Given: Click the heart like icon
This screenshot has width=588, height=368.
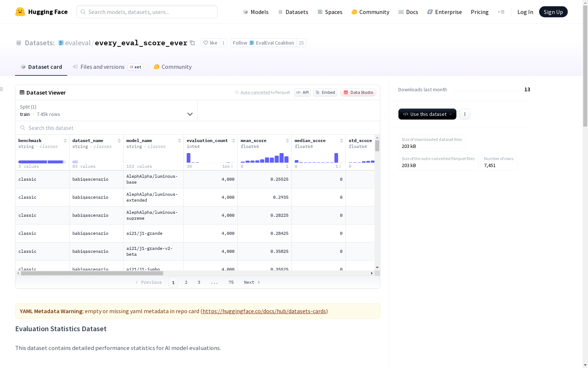Looking at the screenshot, I should pyautogui.click(x=206, y=43).
